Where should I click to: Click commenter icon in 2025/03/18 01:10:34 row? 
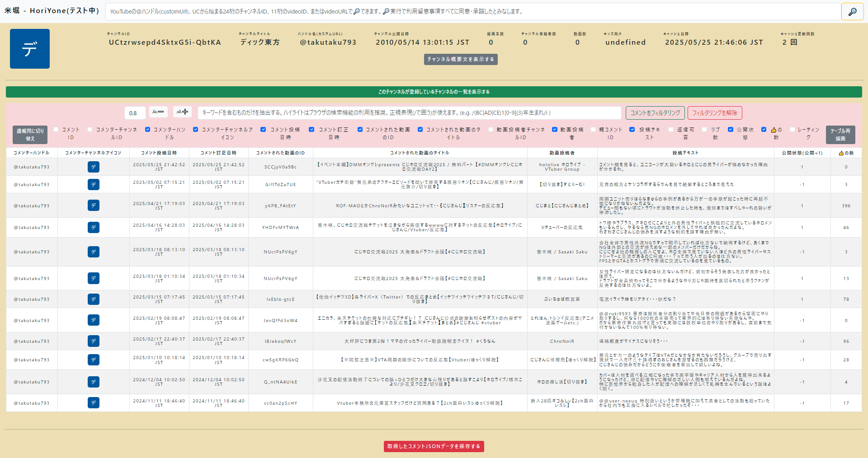click(x=94, y=279)
